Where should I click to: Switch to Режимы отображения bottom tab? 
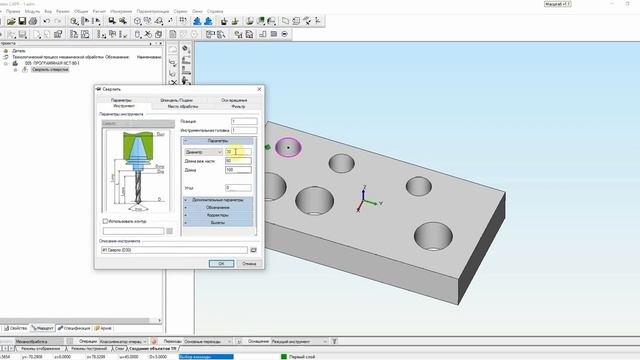40,349
